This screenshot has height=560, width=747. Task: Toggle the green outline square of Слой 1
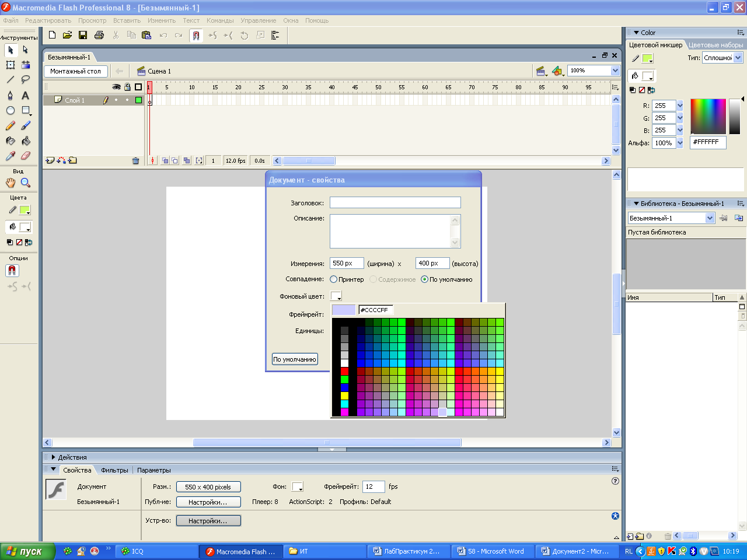[138, 100]
